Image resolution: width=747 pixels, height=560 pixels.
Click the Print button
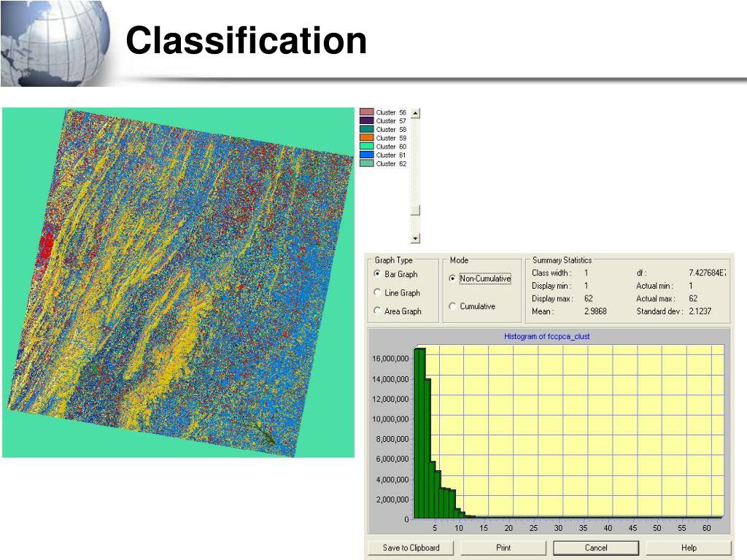pos(503,548)
